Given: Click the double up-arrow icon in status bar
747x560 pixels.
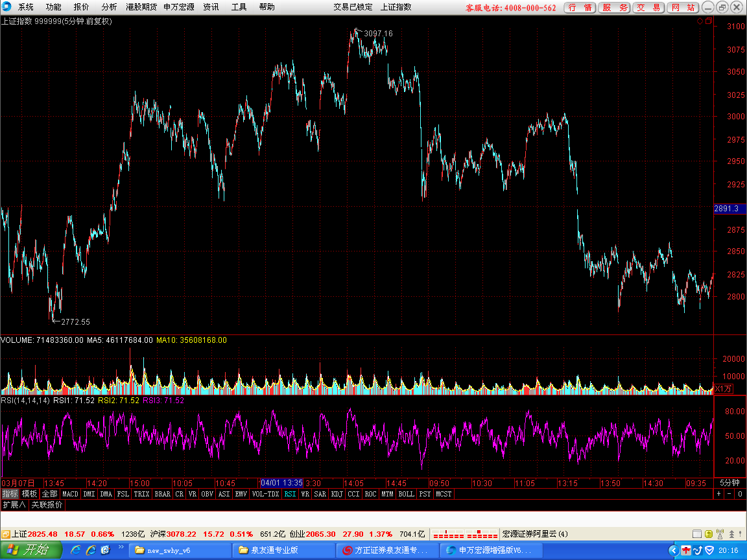Looking at the screenshot, I should (x=731, y=534).
